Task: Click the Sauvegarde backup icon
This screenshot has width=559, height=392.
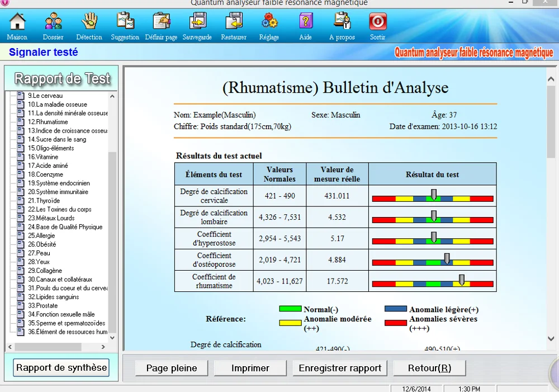Action: click(197, 22)
